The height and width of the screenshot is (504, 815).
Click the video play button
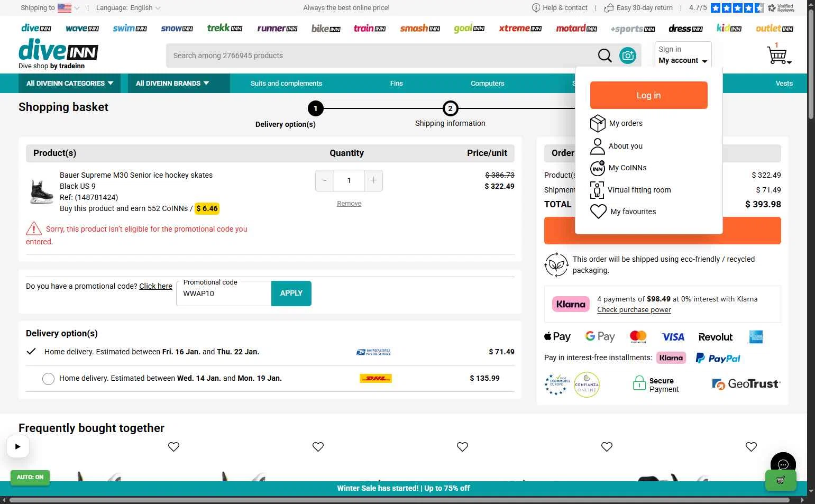(17, 446)
